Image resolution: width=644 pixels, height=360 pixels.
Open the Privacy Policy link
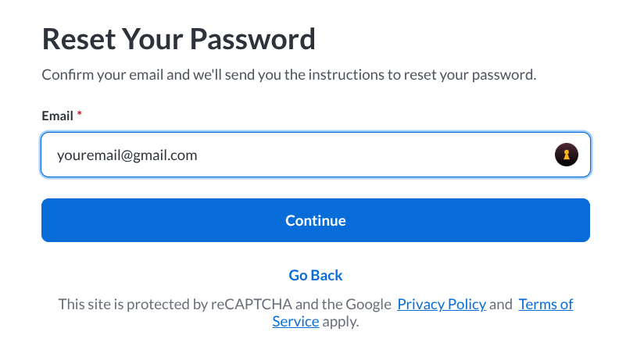coord(442,305)
